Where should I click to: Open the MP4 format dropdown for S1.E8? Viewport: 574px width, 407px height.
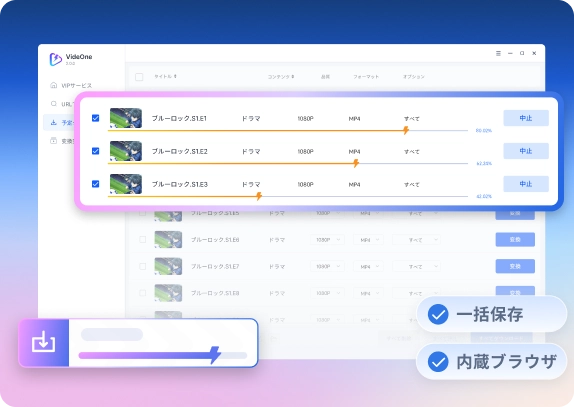[x=368, y=293]
